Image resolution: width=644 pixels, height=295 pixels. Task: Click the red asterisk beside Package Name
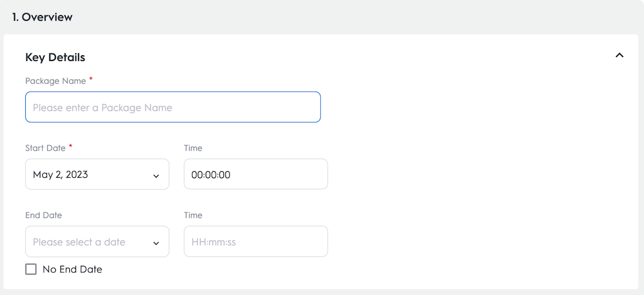[91, 80]
